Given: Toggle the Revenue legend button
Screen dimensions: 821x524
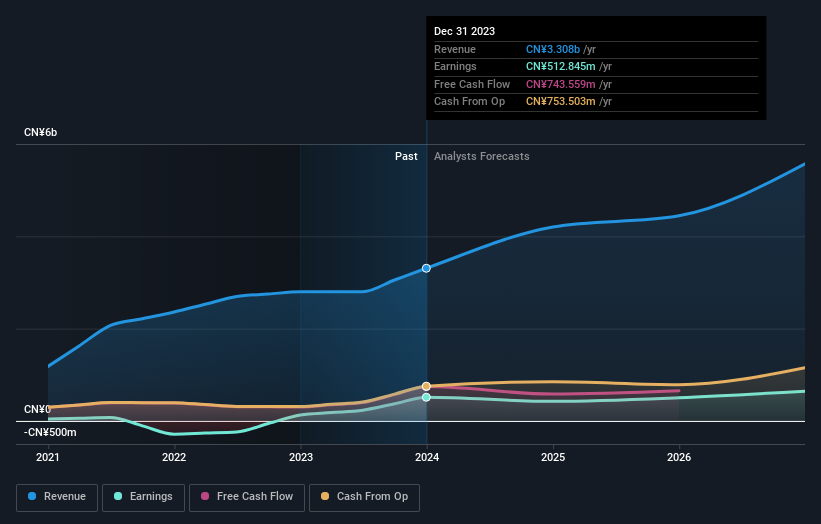Looking at the screenshot, I should click(57, 497).
